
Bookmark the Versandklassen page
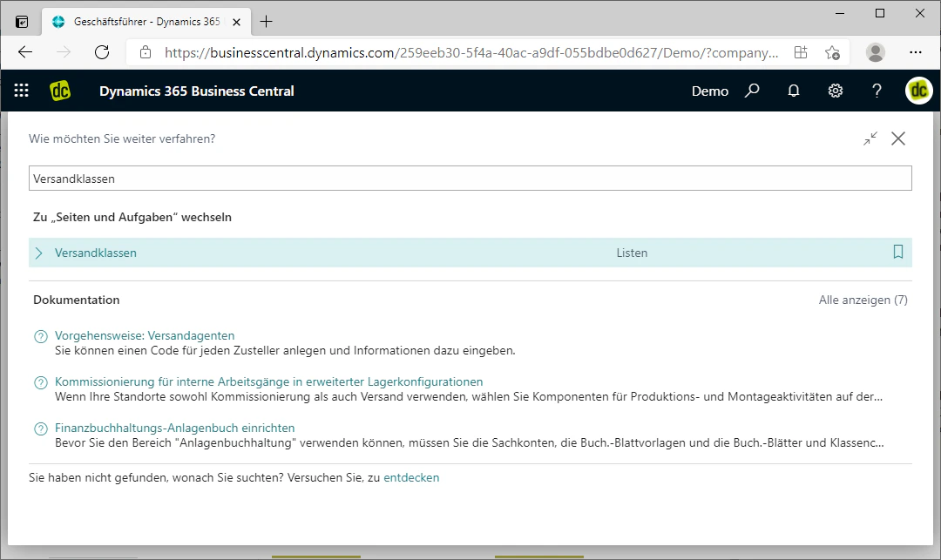[x=897, y=252]
